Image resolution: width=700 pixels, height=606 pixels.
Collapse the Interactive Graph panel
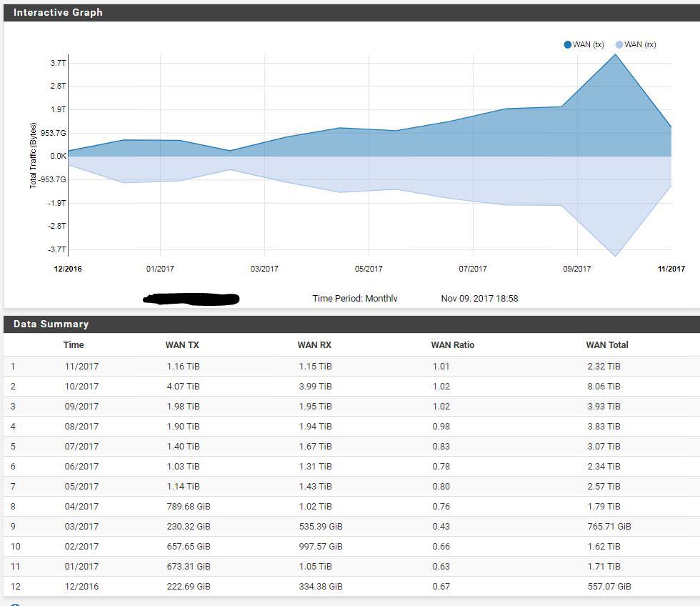coord(57,12)
